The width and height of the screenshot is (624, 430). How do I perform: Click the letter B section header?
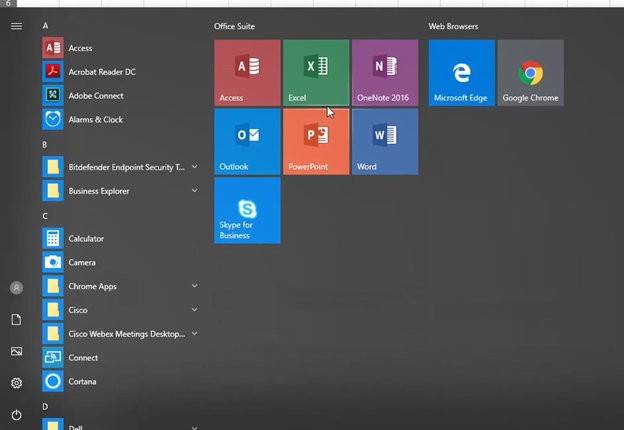click(x=45, y=145)
